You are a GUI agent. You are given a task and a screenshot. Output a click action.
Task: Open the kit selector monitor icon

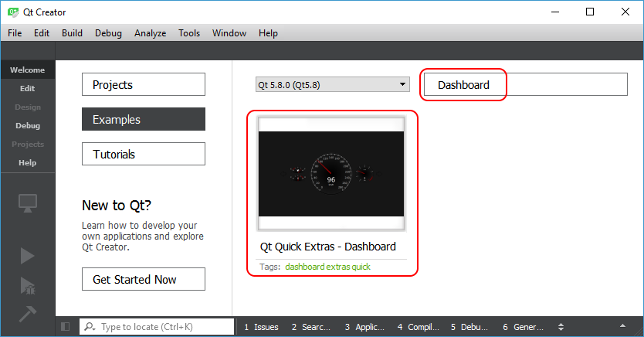tap(27, 203)
